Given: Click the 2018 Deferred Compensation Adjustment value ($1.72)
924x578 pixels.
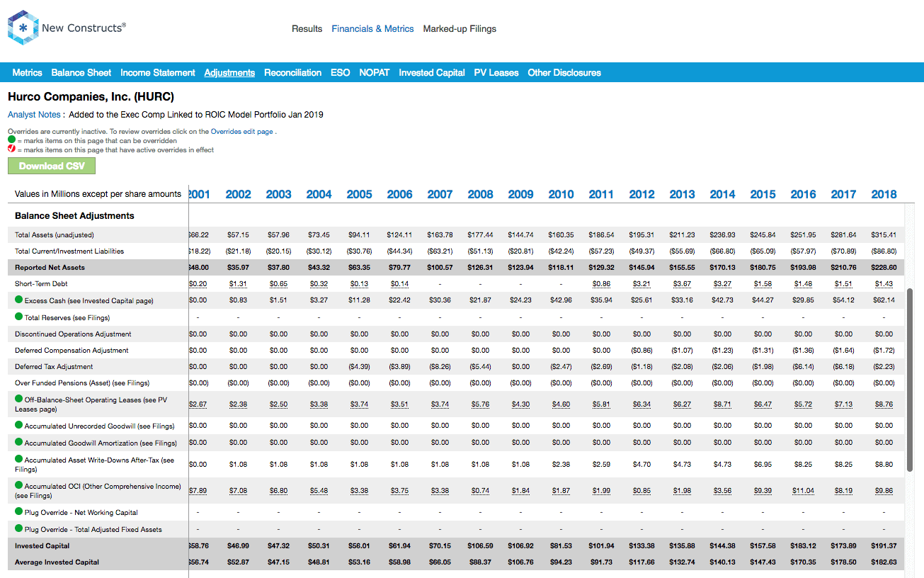Looking at the screenshot, I should (884, 350).
